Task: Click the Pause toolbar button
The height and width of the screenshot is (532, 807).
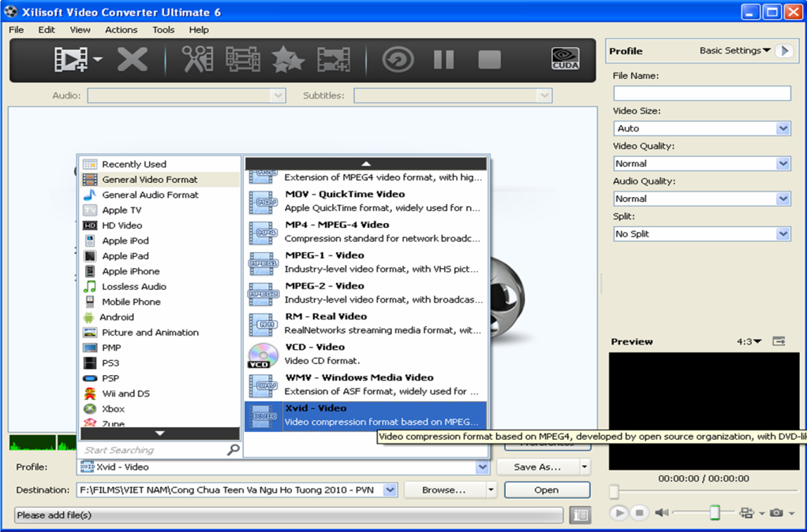Action: point(443,59)
